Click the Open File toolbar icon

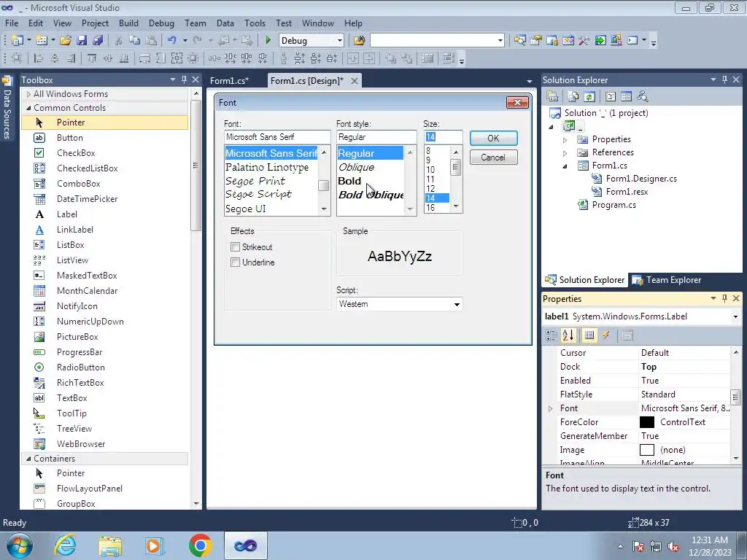(x=66, y=41)
